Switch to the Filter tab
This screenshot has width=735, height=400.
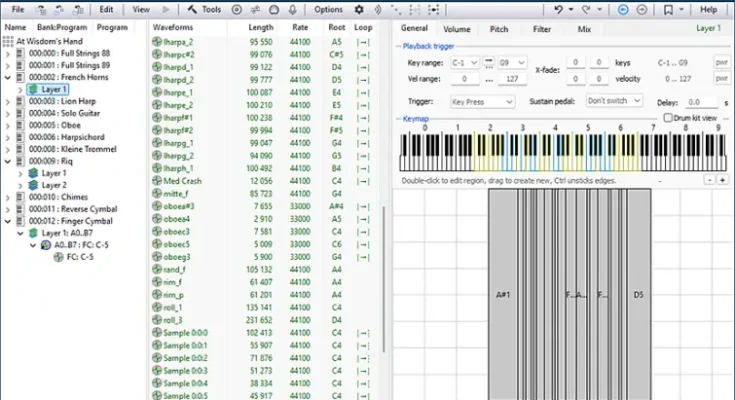541,30
